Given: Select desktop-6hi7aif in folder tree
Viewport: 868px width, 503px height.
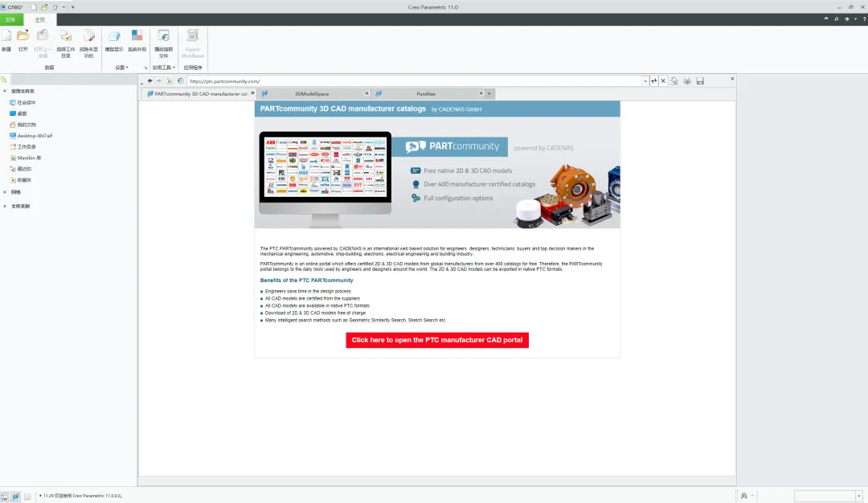Looking at the screenshot, I should click(x=31, y=136).
